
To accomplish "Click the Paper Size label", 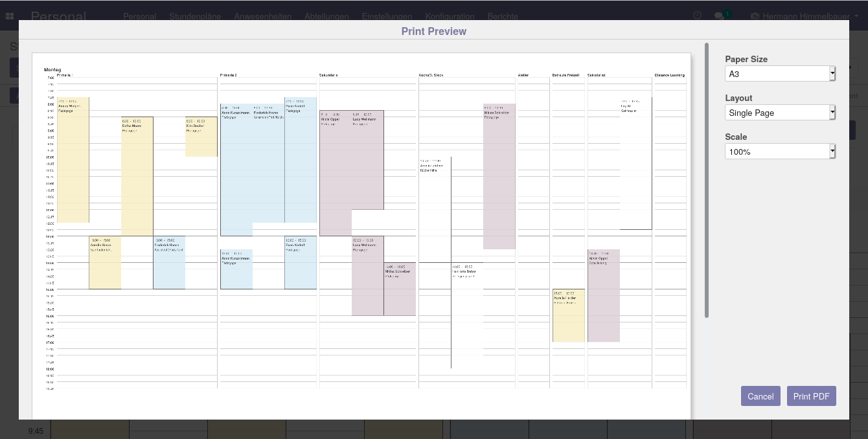I will pyautogui.click(x=746, y=59).
